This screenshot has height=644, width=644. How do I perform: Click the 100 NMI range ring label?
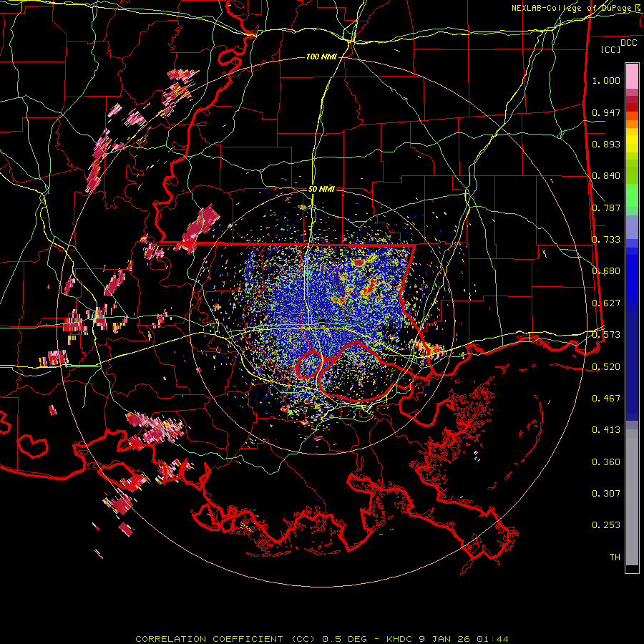pyautogui.click(x=321, y=57)
